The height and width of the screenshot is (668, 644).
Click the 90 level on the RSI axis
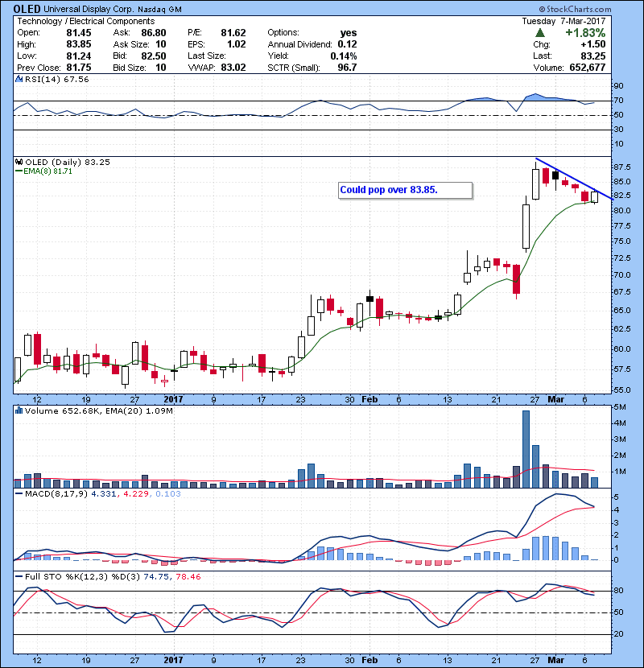pos(619,86)
